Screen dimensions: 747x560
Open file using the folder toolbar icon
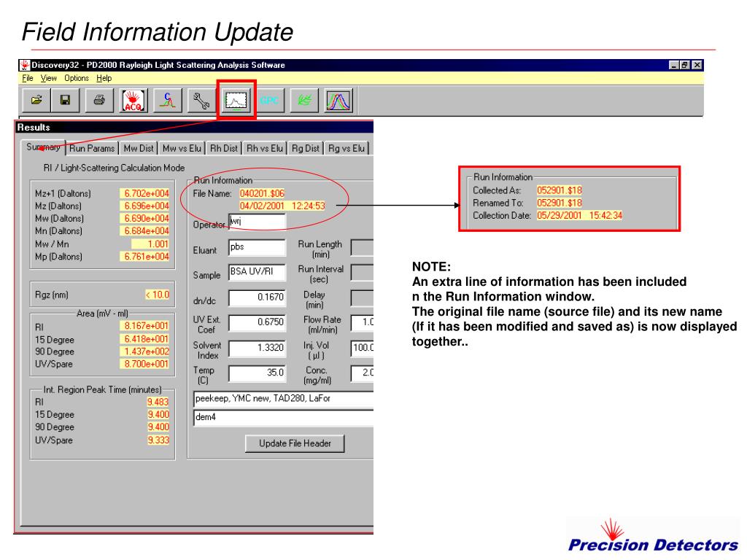pos(36,101)
